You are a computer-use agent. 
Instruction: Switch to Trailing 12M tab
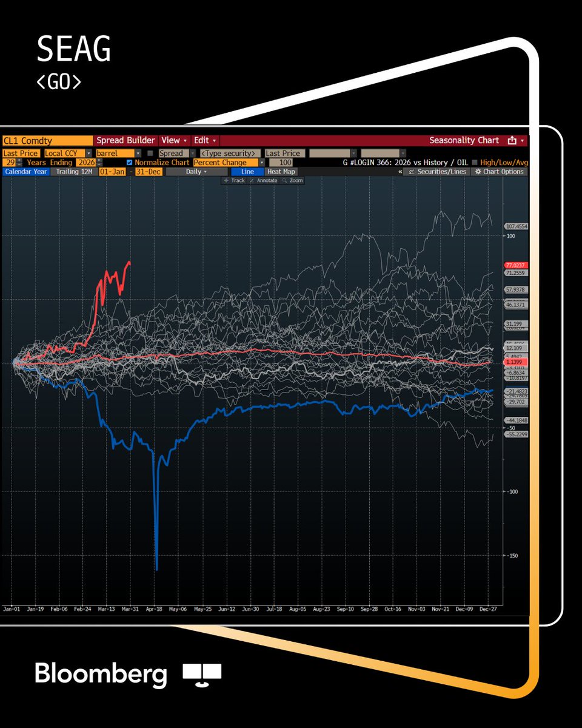pyautogui.click(x=73, y=172)
